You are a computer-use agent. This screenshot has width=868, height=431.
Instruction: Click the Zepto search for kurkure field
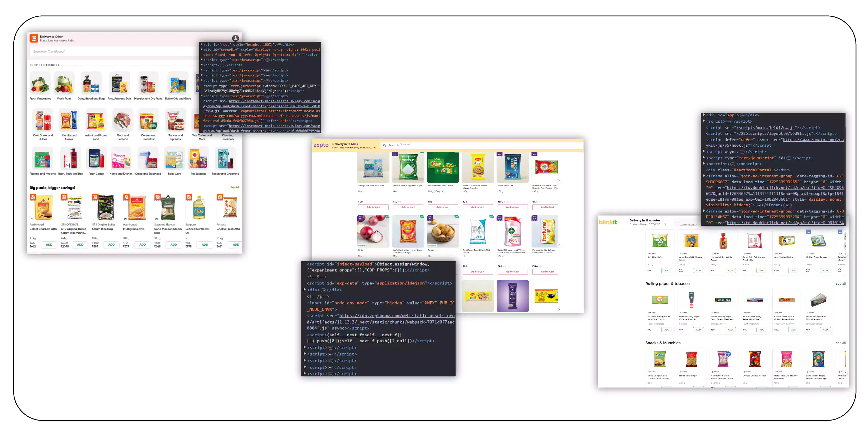(482, 145)
